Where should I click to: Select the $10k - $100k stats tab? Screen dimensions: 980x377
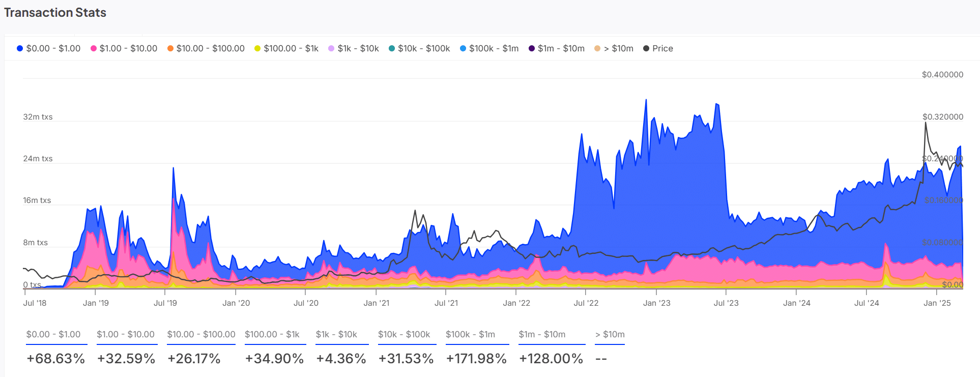pos(404,334)
